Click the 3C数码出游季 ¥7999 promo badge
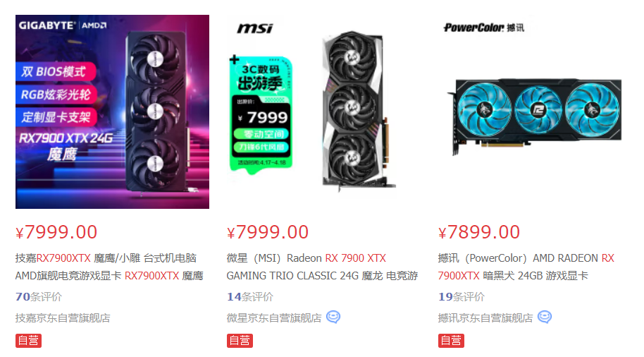 pyautogui.click(x=261, y=114)
